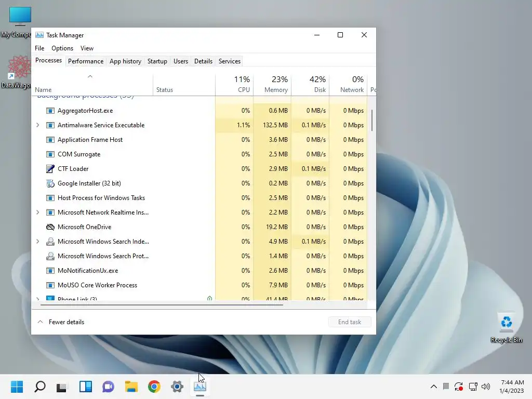Screen dimensions: 532x399
Task: Open the Options menu
Action: tap(62, 48)
